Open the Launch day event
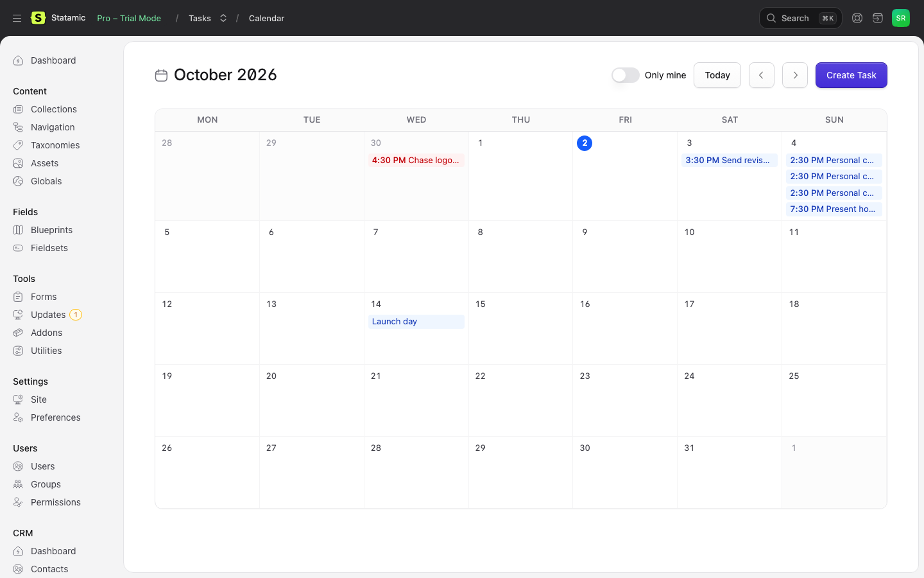The width and height of the screenshot is (924, 578). [416, 322]
